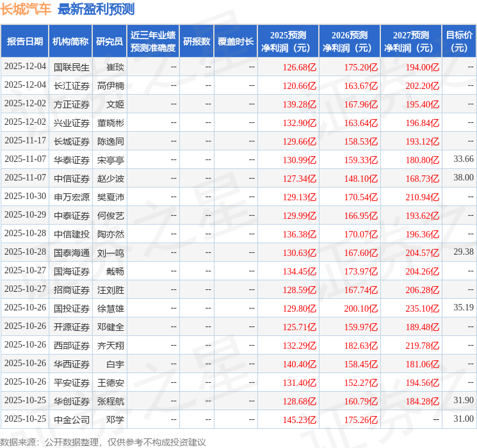Select institution 平安证券
Image resolution: width=477 pixels, height=448 pixels.
pyautogui.click(x=72, y=382)
